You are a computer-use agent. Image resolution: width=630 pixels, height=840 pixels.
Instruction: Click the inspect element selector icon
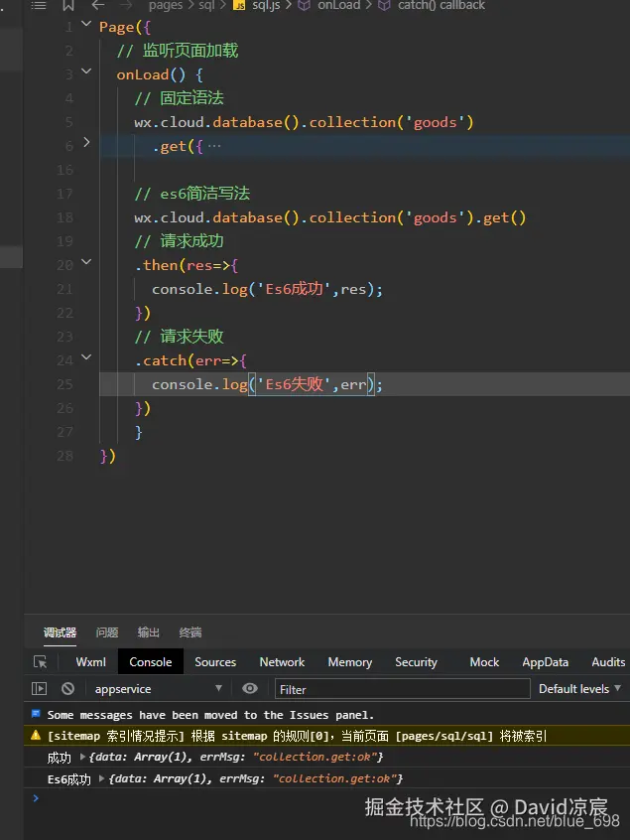[40, 662]
